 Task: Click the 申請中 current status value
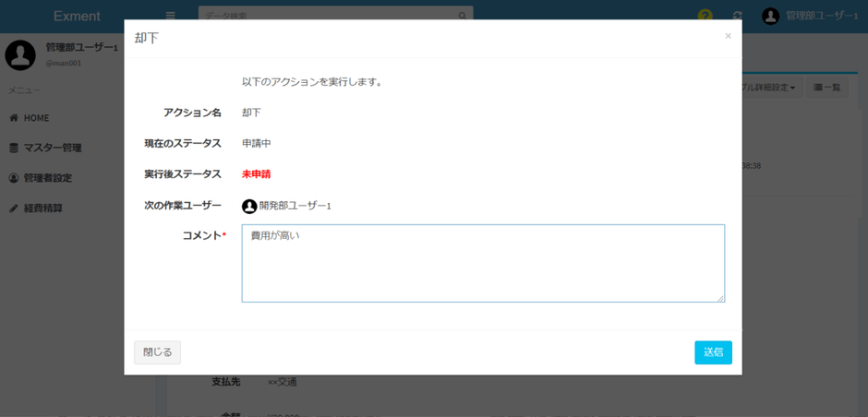[x=257, y=143]
